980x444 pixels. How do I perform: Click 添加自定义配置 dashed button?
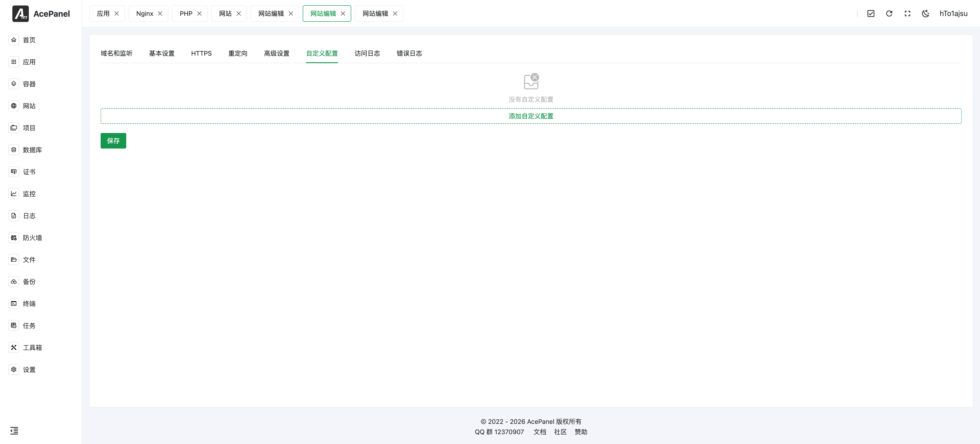[x=531, y=116]
